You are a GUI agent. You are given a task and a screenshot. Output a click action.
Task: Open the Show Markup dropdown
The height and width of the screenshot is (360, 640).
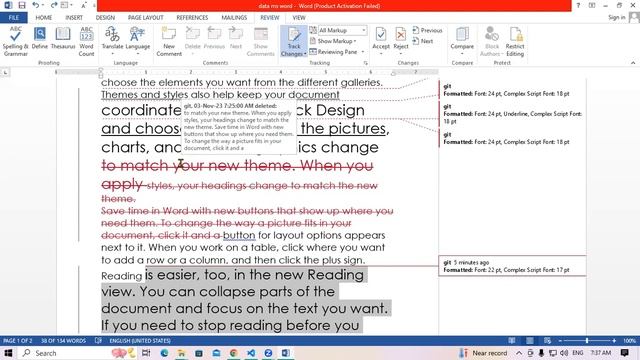coord(333,41)
